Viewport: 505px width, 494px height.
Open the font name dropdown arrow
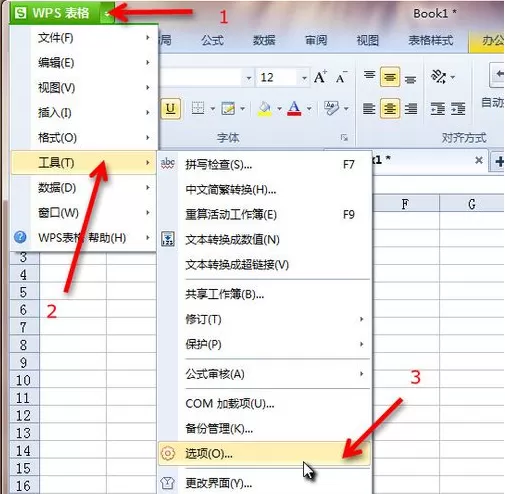(x=249, y=78)
